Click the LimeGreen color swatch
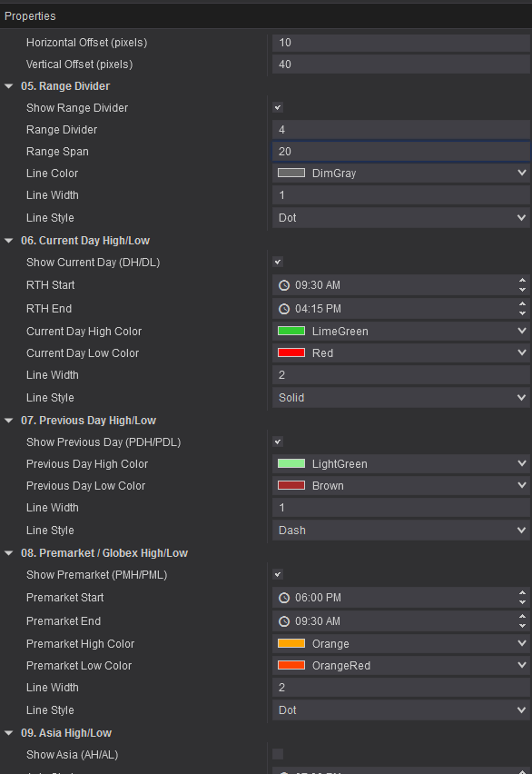532x774 pixels. pyautogui.click(x=291, y=332)
